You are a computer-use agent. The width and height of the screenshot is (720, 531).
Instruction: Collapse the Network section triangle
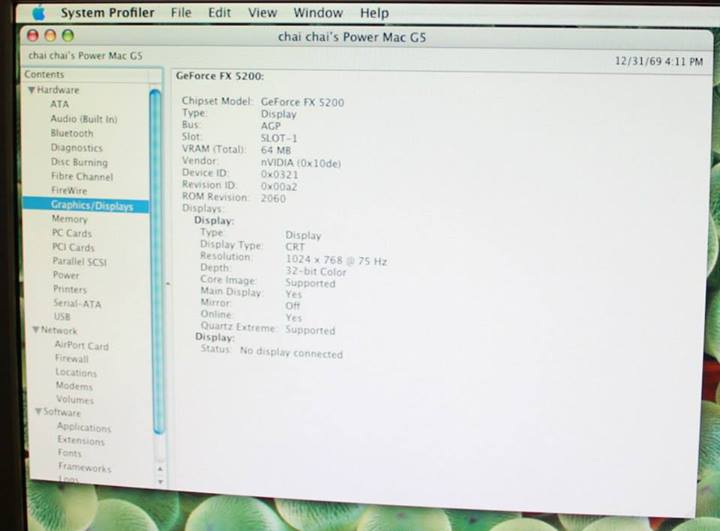[x=35, y=330]
